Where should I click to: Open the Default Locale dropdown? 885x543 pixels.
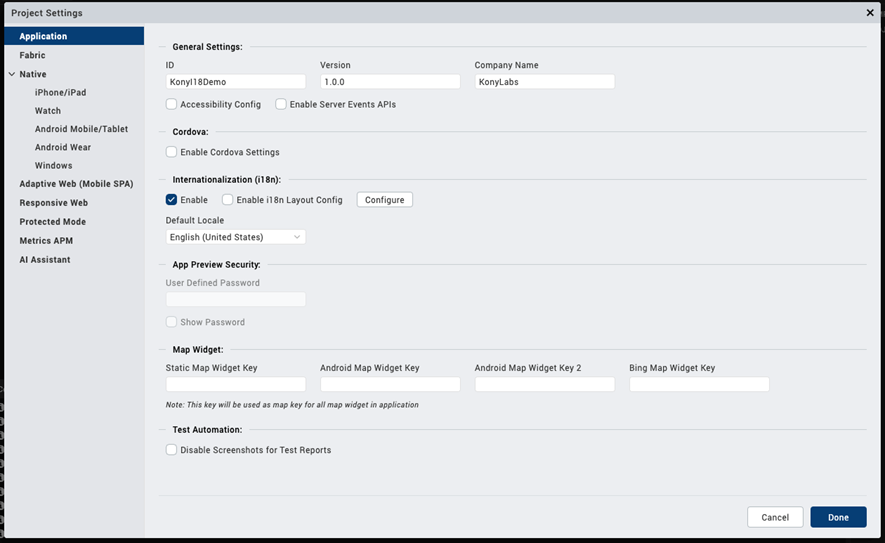pyautogui.click(x=236, y=237)
